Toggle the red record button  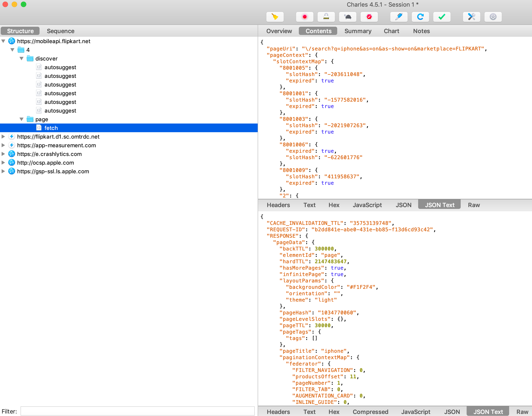pos(305,17)
